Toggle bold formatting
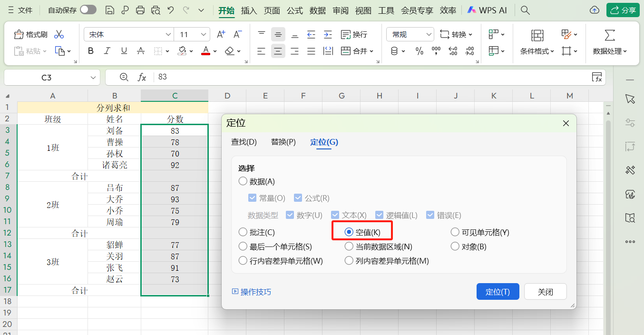 (90, 51)
